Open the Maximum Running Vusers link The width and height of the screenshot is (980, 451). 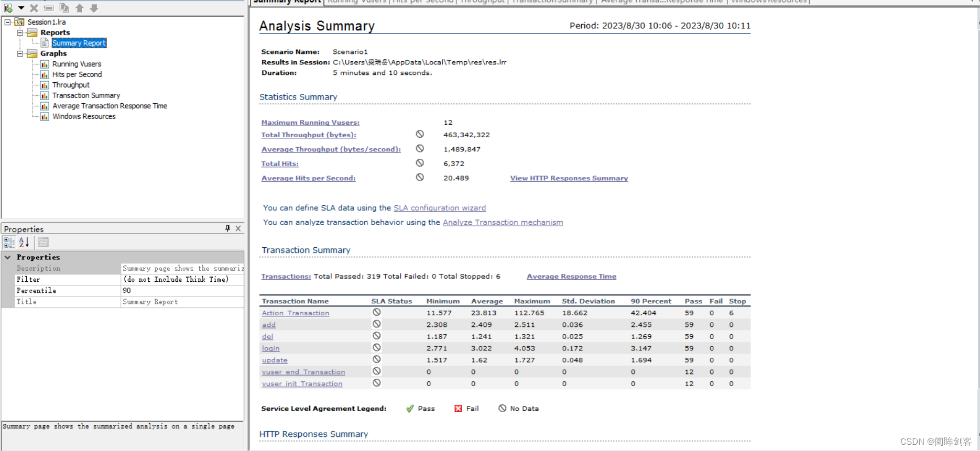(x=310, y=123)
